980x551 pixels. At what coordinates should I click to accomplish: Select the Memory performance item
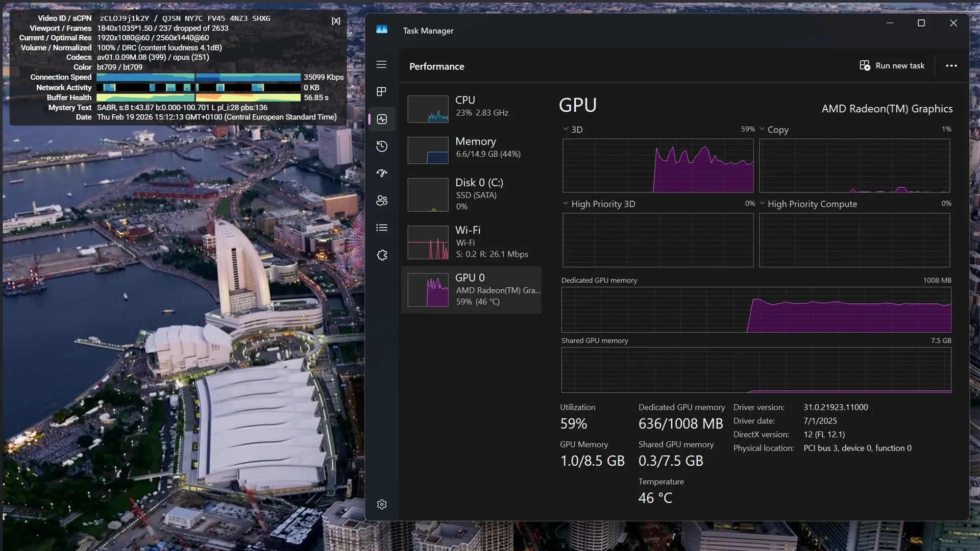pos(471,150)
